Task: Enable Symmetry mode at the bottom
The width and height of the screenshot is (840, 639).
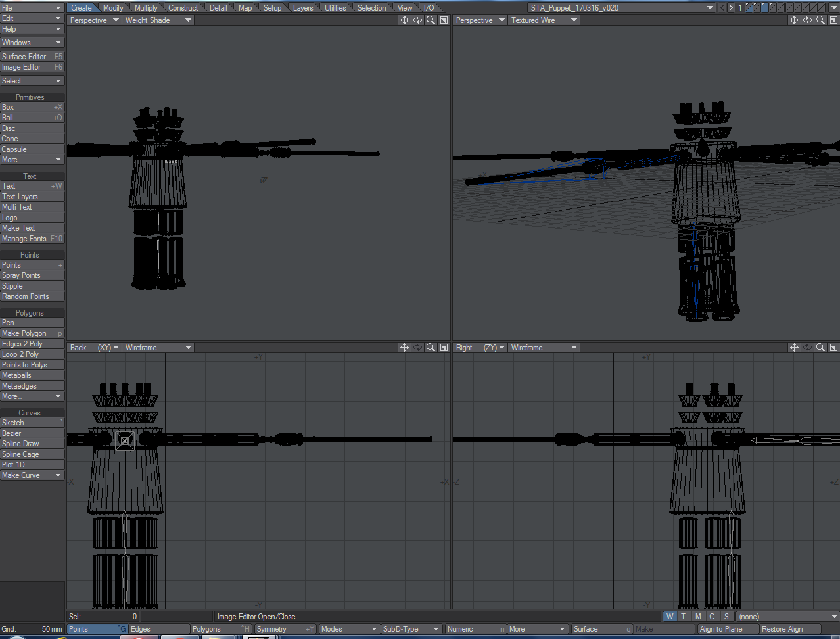Action: point(285,628)
